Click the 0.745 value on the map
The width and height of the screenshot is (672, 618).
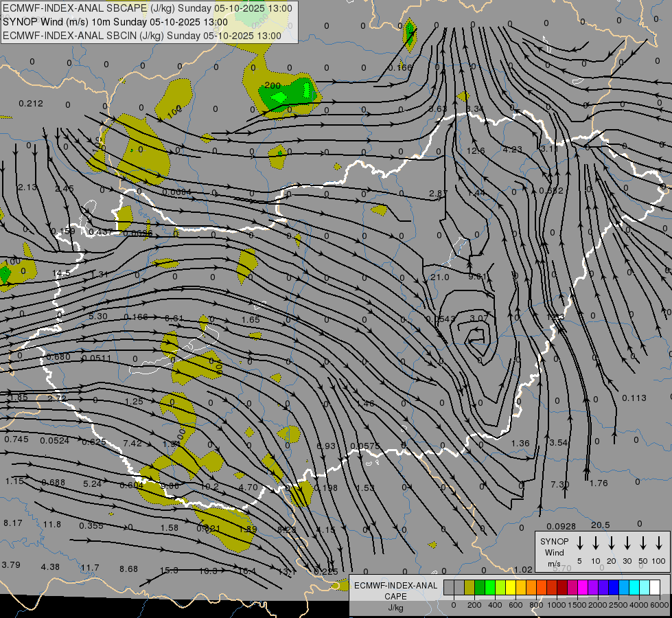tap(16, 439)
